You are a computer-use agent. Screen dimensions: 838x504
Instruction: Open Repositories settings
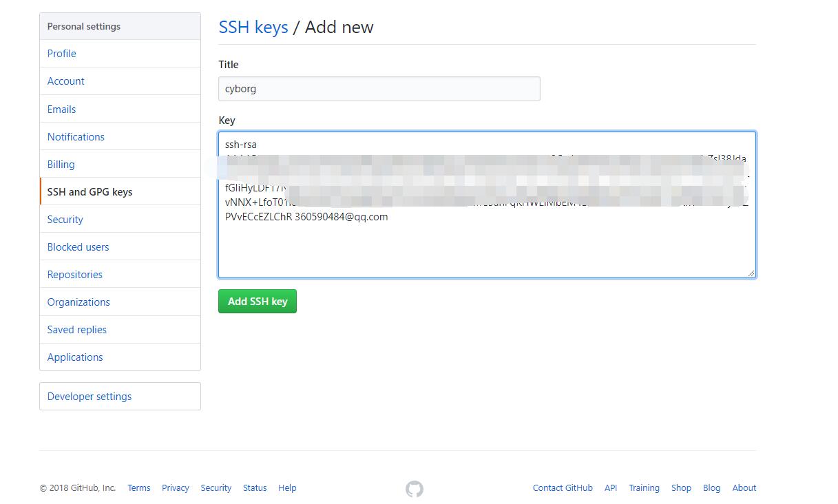click(x=120, y=274)
